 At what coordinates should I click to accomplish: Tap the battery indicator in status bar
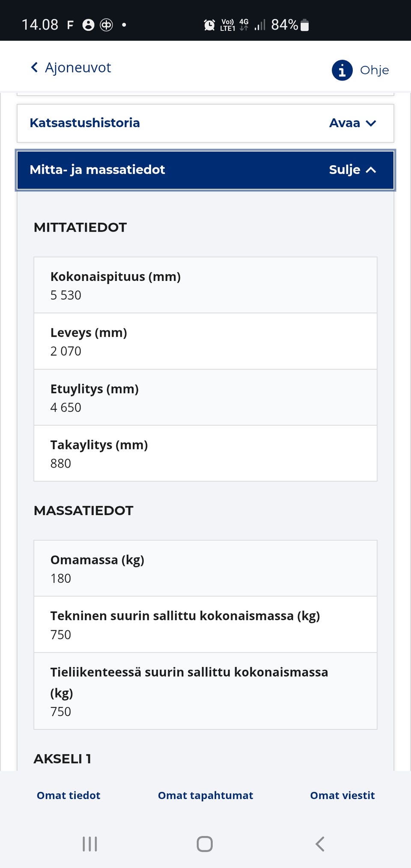(x=305, y=24)
